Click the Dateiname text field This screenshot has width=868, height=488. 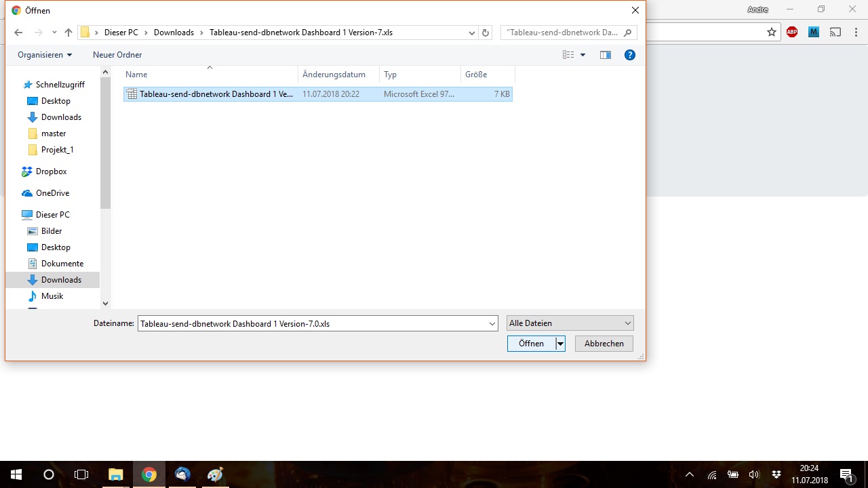coord(312,324)
